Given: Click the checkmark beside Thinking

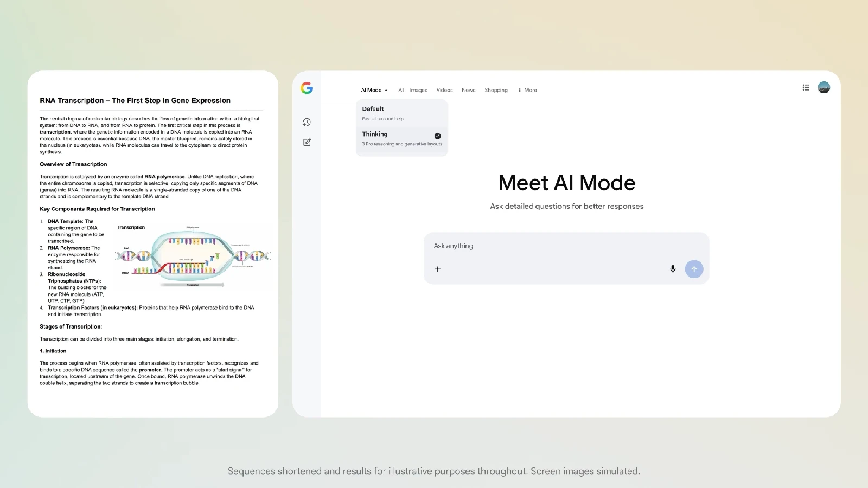Looking at the screenshot, I should 437,136.
